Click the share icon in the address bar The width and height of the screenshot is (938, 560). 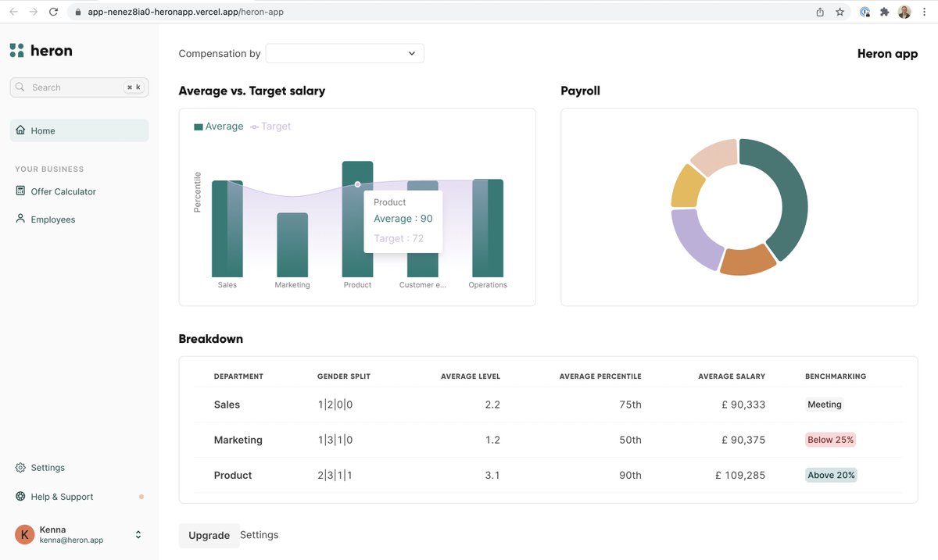(x=820, y=12)
